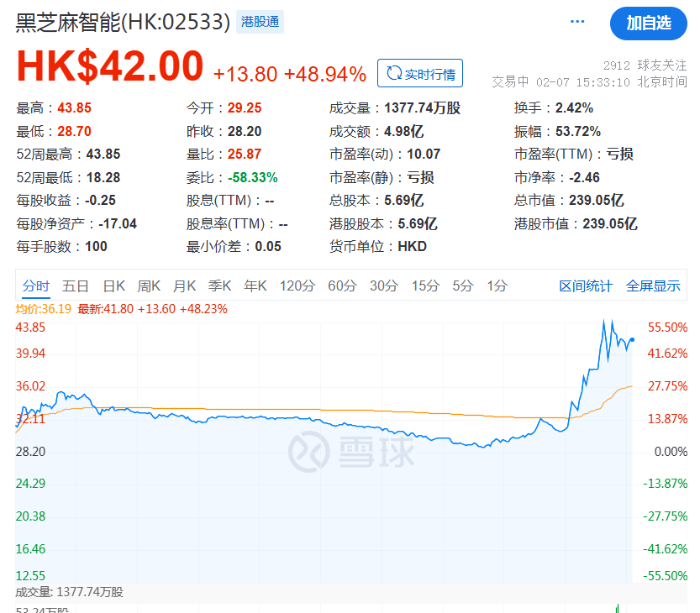Enter fullscreen via 全屏显示
This screenshot has height=613, width=700.
pyautogui.click(x=652, y=286)
